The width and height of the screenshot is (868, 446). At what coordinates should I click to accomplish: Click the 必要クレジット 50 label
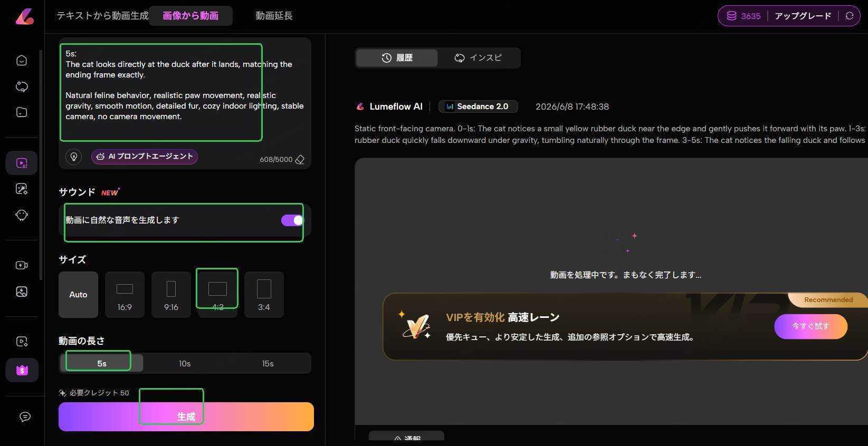[x=99, y=393]
